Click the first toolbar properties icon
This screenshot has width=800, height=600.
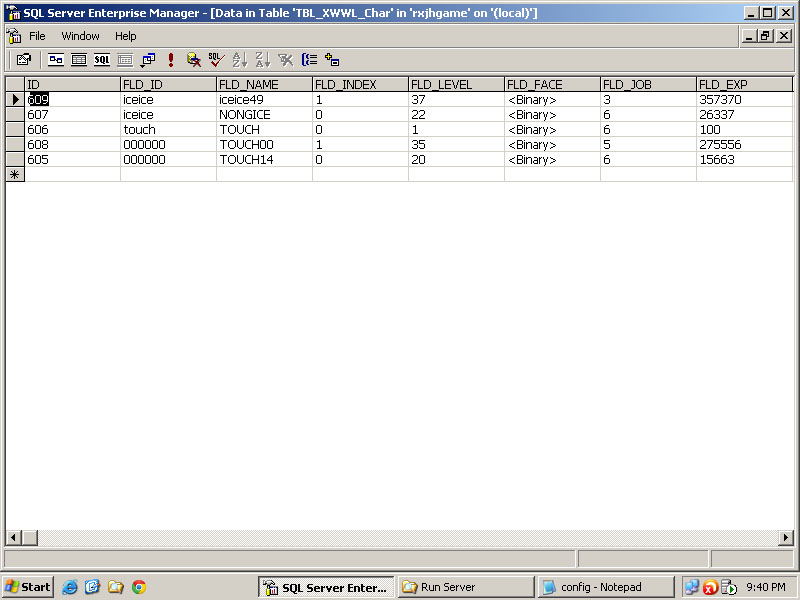coord(24,60)
